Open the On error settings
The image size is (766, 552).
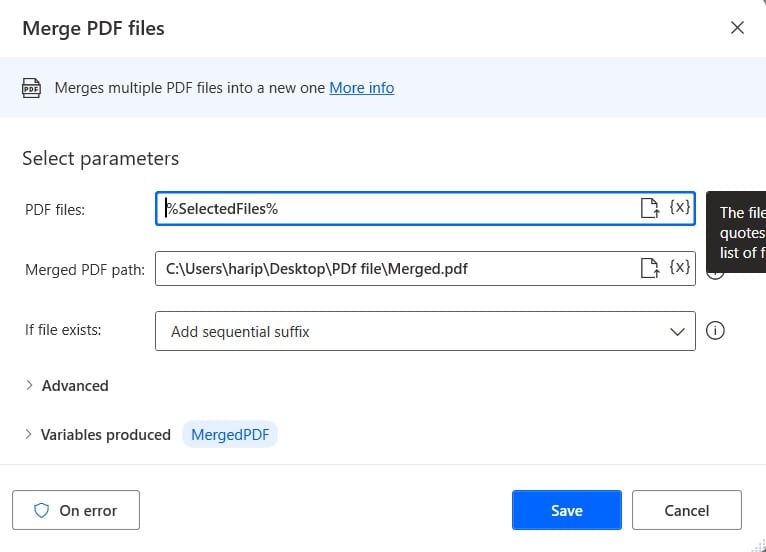click(76, 510)
